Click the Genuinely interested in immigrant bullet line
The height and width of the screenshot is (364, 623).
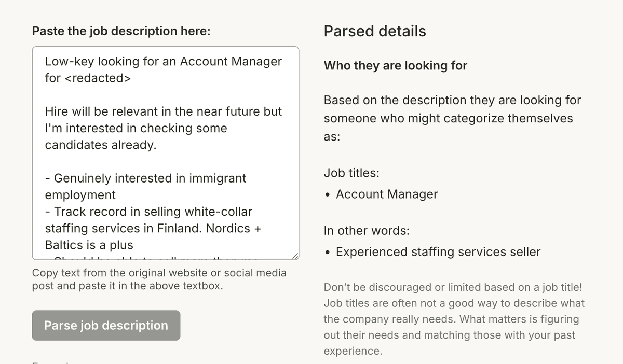145,178
